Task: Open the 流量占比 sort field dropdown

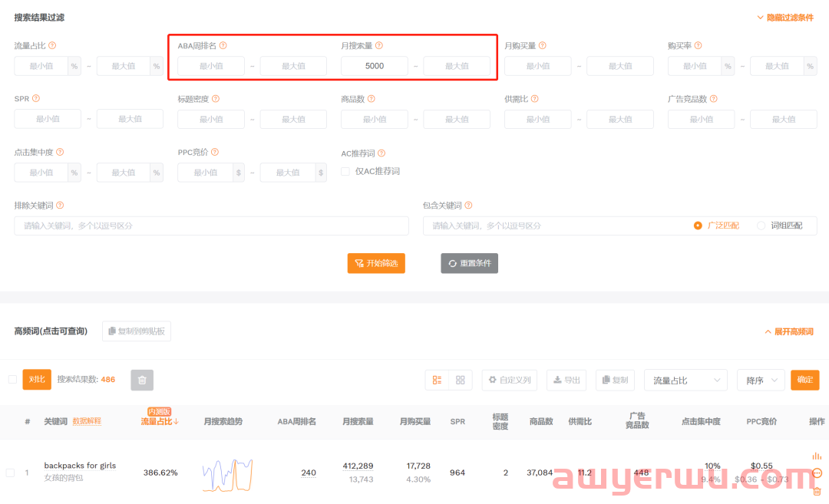Action: pyautogui.click(x=685, y=380)
